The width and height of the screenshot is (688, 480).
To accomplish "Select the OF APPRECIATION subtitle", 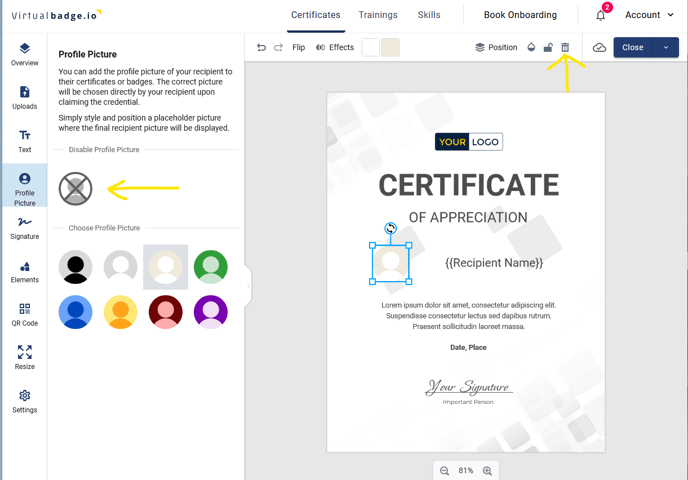I will 468,217.
